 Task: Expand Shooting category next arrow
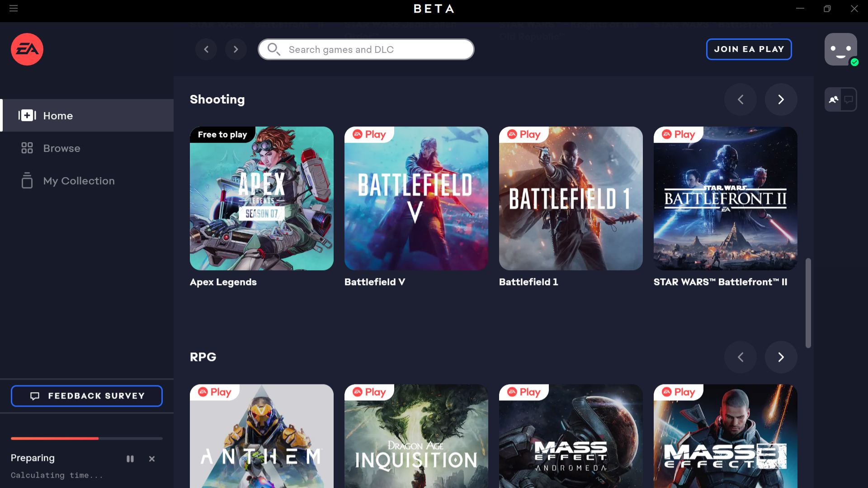(x=781, y=99)
